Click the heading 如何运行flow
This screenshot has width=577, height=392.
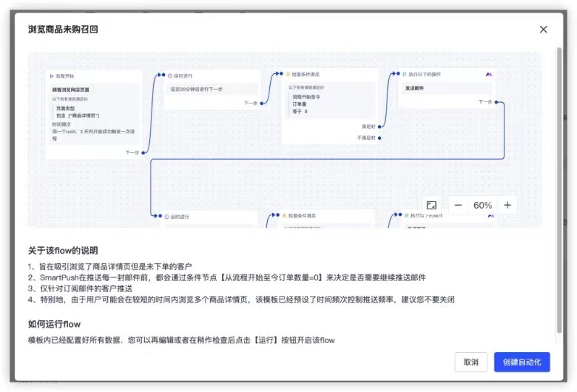coord(54,324)
